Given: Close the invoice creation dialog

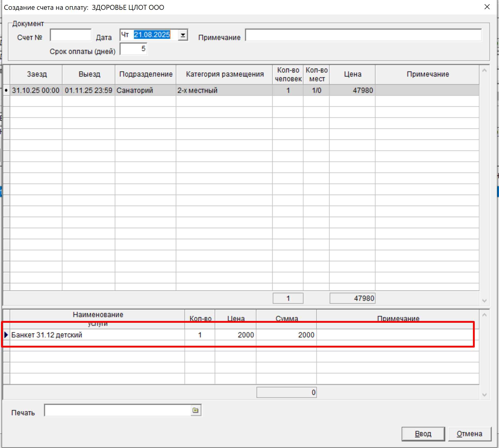Looking at the screenshot, I should tap(487, 7).
